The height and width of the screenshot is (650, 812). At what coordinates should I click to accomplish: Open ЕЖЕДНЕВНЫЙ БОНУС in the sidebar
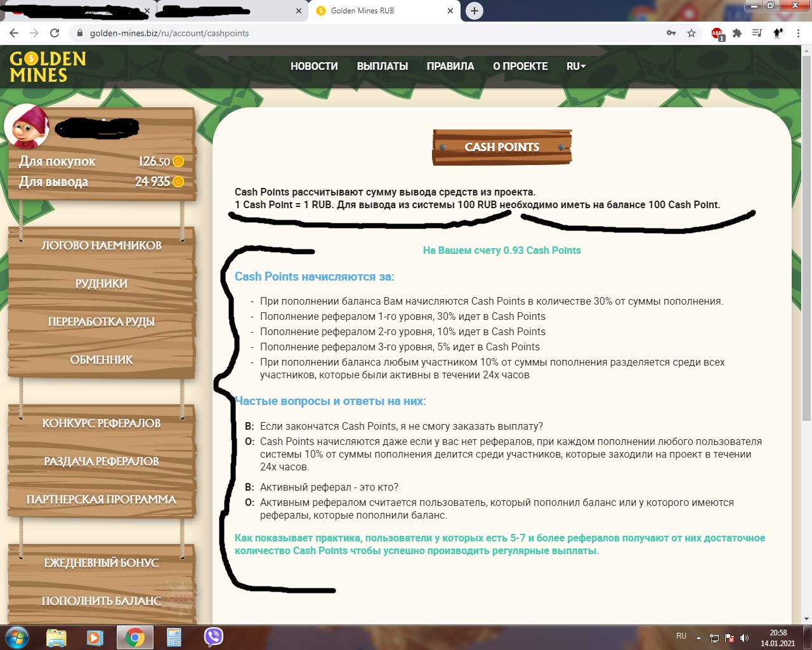pyautogui.click(x=101, y=563)
